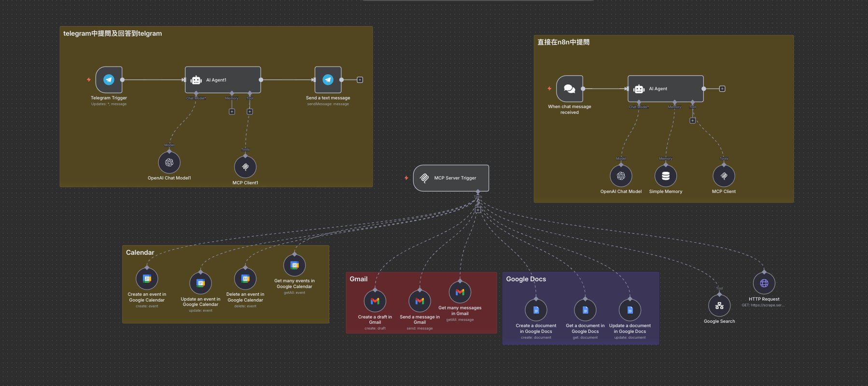The width and height of the screenshot is (868, 386).
Task: Click the Send a text message node
Action: point(328,80)
